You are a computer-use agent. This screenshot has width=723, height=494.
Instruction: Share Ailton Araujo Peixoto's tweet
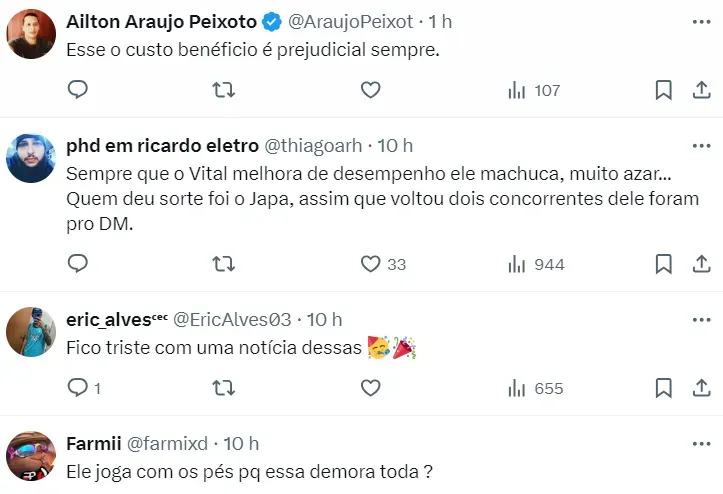(x=701, y=90)
